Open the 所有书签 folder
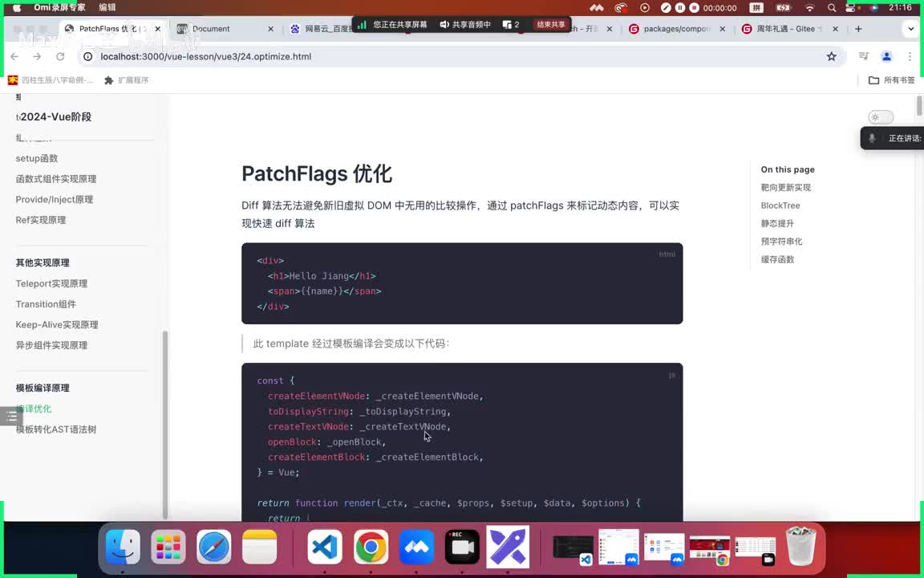 tap(892, 80)
